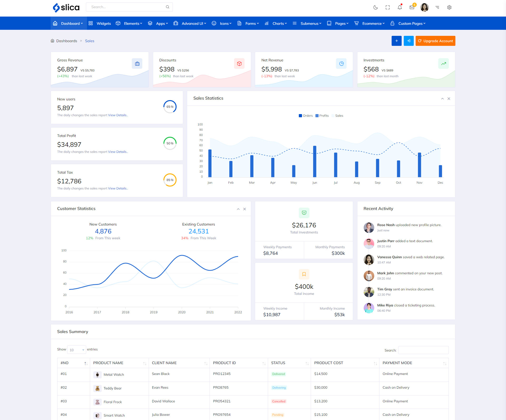Open the notifications bell
This screenshot has height=420, width=506.
[x=400, y=7]
